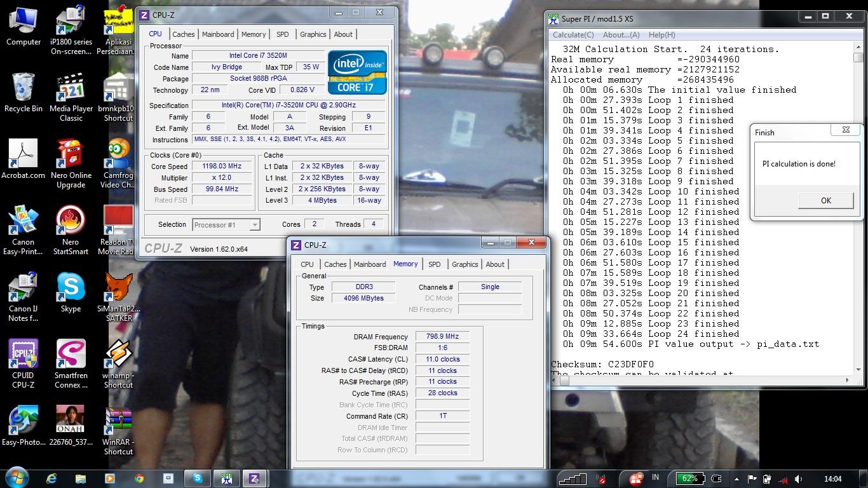
Task: Open the Recycle Bin desktop icon
Action: click(x=24, y=93)
